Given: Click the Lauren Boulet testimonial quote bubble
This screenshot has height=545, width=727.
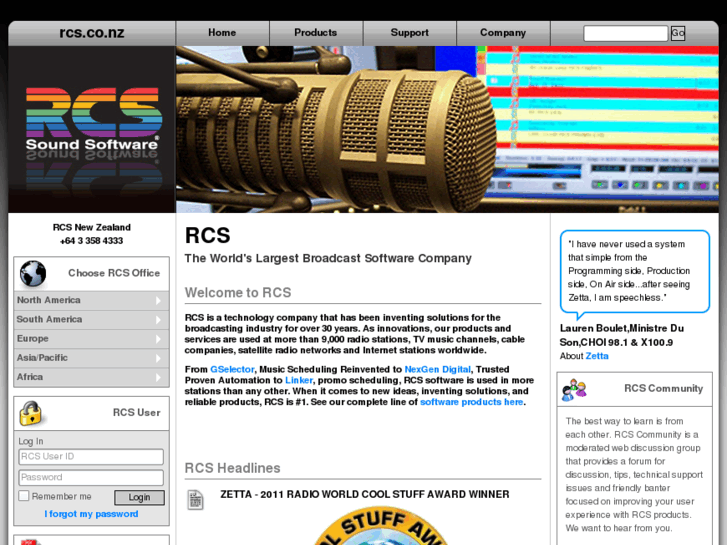Looking at the screenshot, I should [635, 272].
